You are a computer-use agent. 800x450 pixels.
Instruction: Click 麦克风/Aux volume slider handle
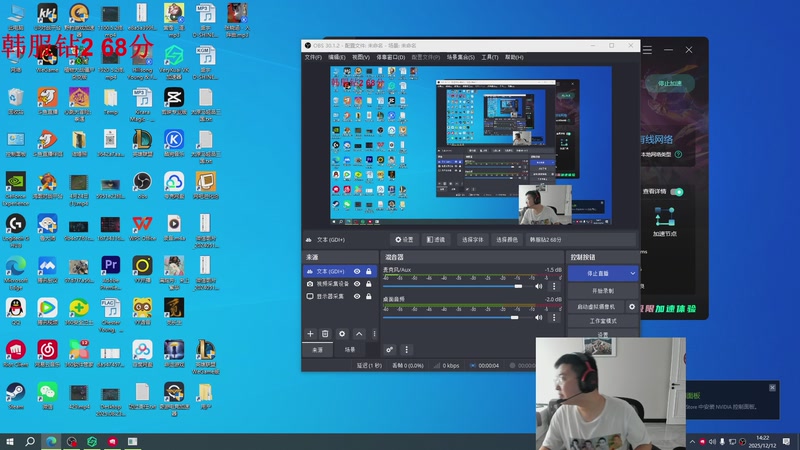518,286
